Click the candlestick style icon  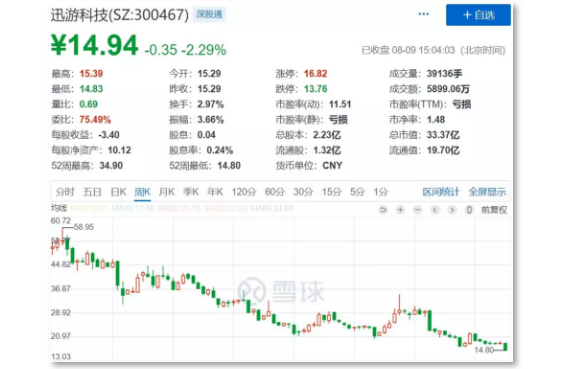click(x=469, y=209)
